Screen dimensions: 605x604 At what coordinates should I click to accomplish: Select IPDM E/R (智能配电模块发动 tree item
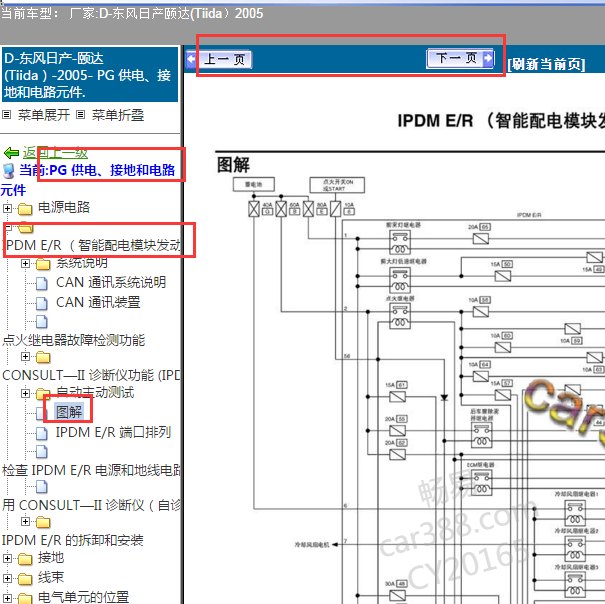pos(91,245)
